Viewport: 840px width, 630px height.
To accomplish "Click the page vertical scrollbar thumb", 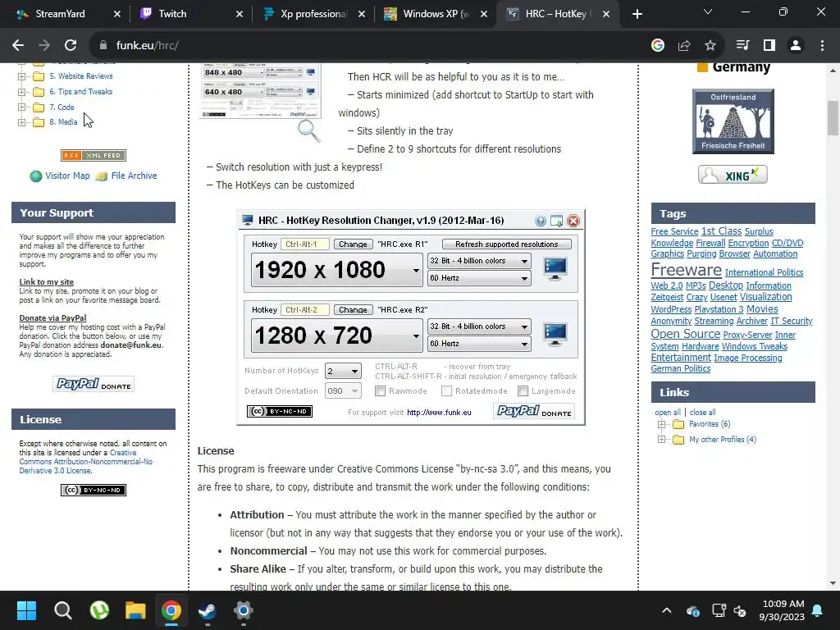I will point(833,118).
